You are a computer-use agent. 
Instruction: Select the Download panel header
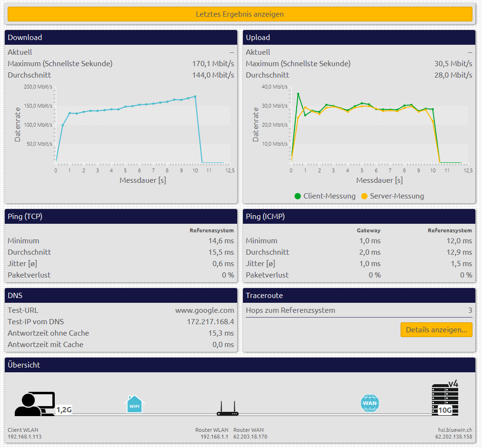tap(121, 38)
